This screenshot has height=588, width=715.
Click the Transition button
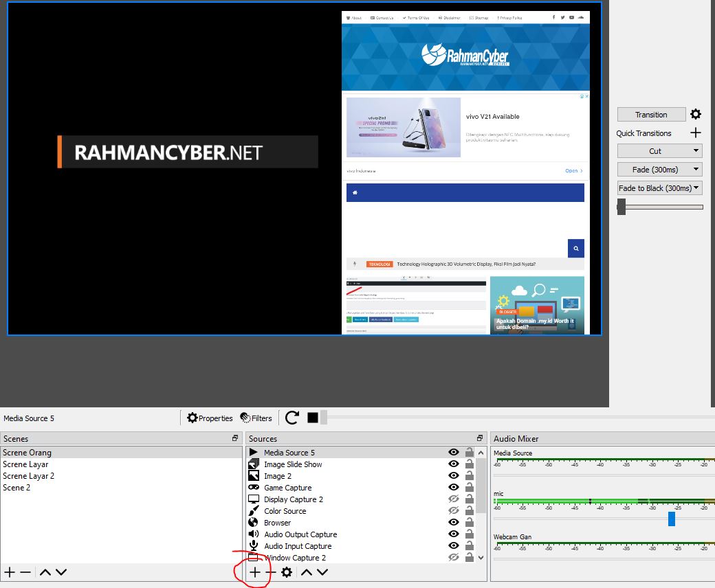click(x=650, y=114)
